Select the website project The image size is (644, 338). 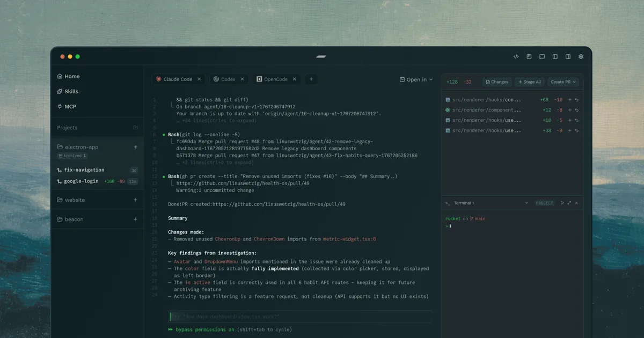click(70, 200)
